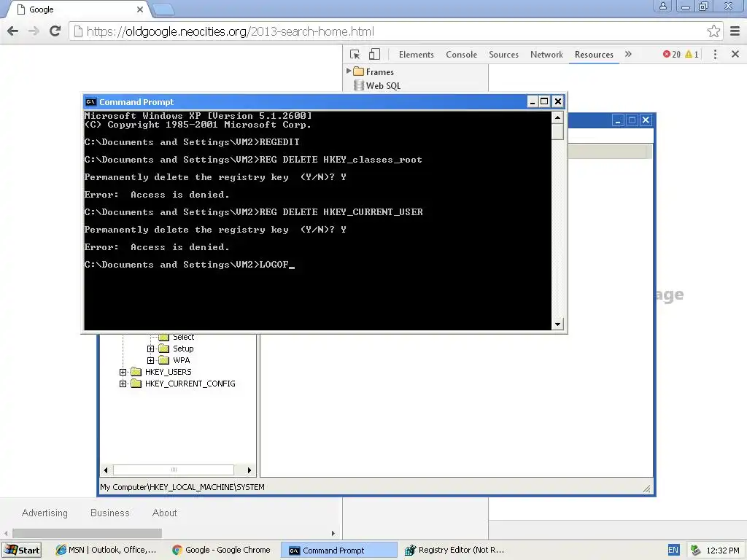Bookmark page with the star icon

pos(713,31)
